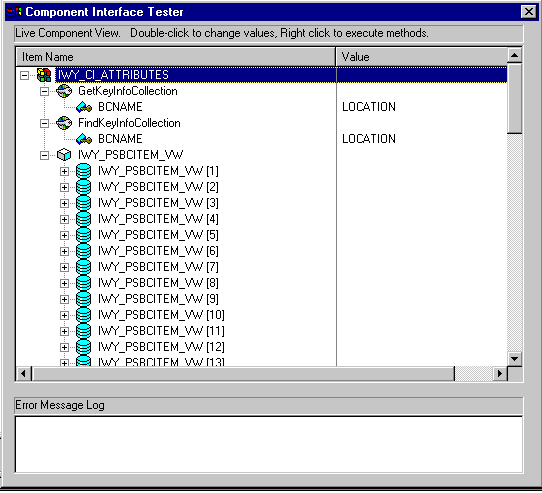Click the database icon for IWY_PSBCITEM_VW [4]

point(83,219)
